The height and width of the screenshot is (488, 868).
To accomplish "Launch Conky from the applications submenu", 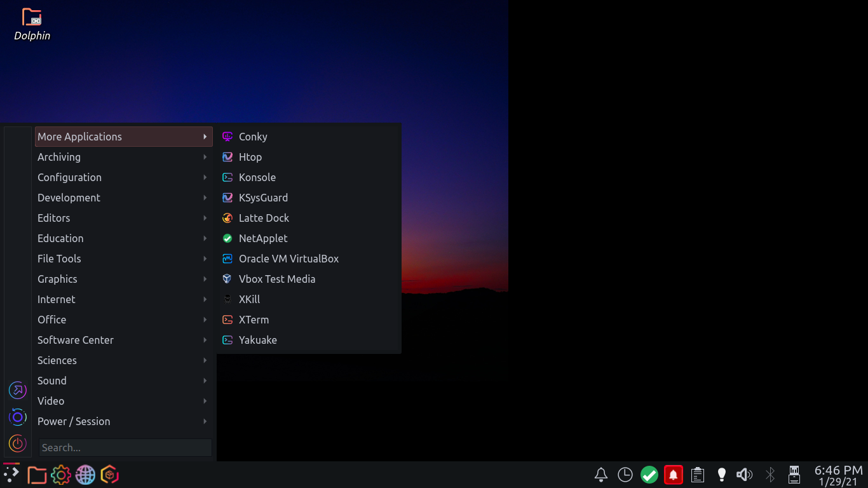I will [x=309, y=137].
